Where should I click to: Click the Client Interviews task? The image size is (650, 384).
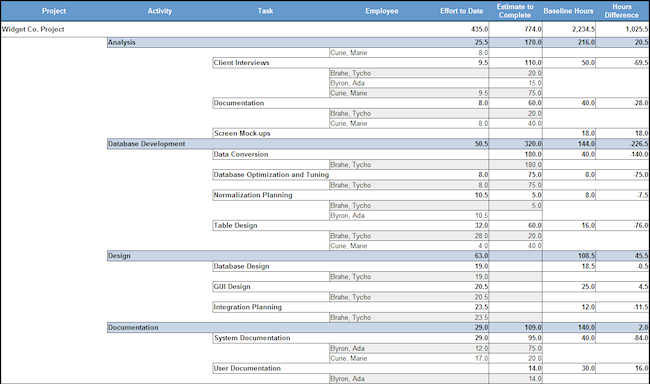[x=241, y=63]
